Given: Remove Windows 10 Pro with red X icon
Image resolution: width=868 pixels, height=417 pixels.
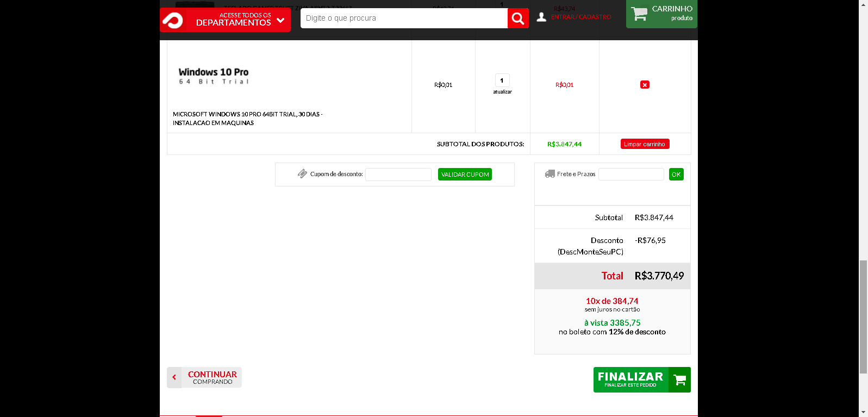Looking at the screenshot, I should coord(645,85).
